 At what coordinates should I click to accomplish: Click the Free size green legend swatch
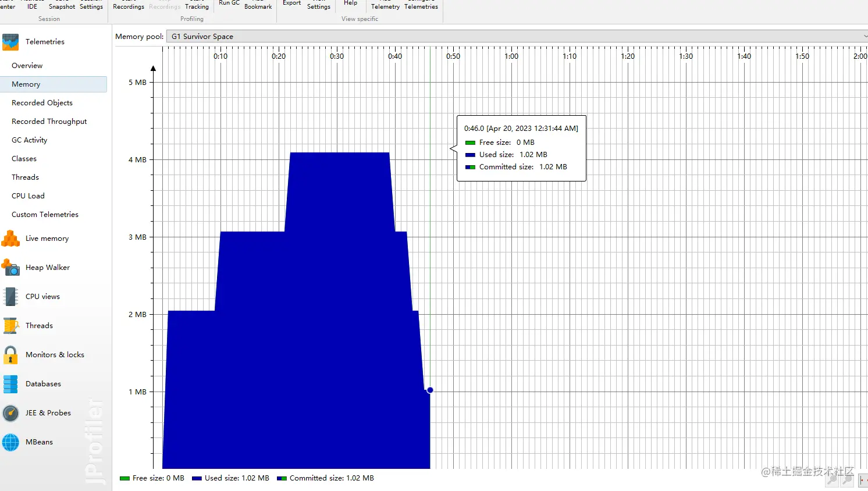(x=124, y=478)
